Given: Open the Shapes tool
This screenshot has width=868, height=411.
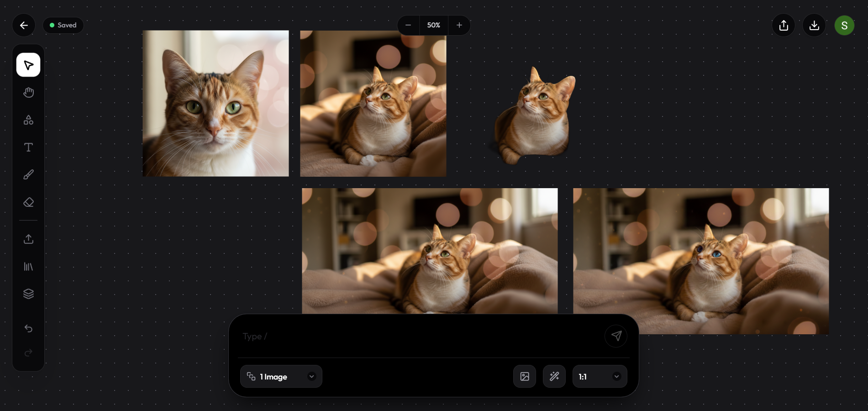Looking at the screenshot, I should 28,120.
